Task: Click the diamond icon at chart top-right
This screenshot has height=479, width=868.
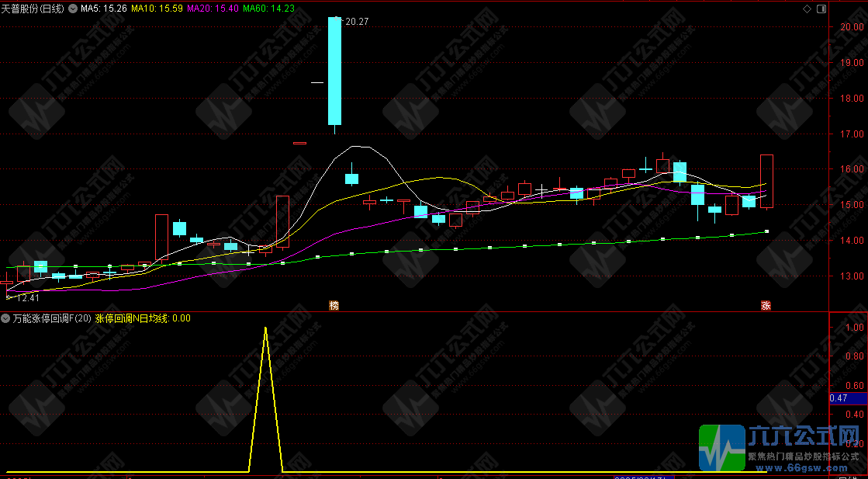Action: pyautogui.click(x=807, y=9)
